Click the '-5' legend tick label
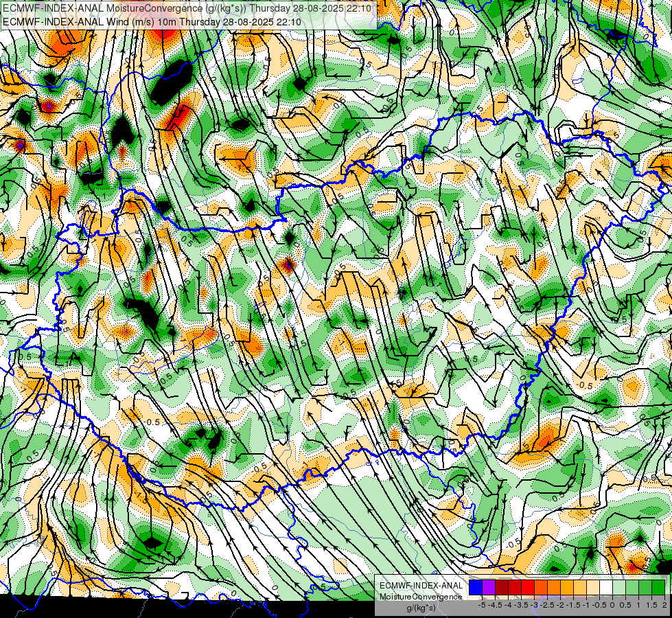Screen dimensions: 672x618 click(482, 605)
